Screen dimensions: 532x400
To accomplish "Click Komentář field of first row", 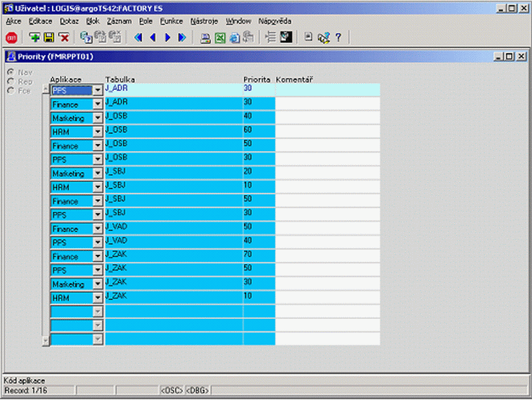I will tap(327, 90).
